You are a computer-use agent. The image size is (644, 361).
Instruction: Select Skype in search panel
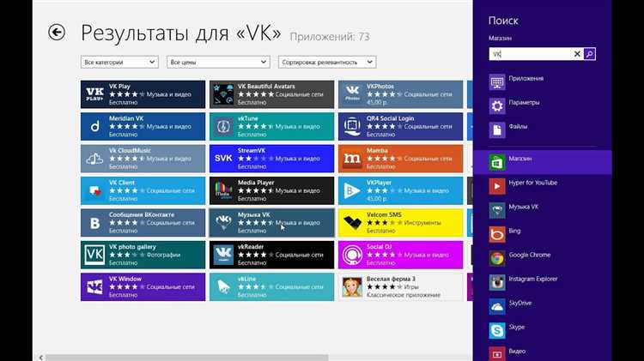click(542, 331)
